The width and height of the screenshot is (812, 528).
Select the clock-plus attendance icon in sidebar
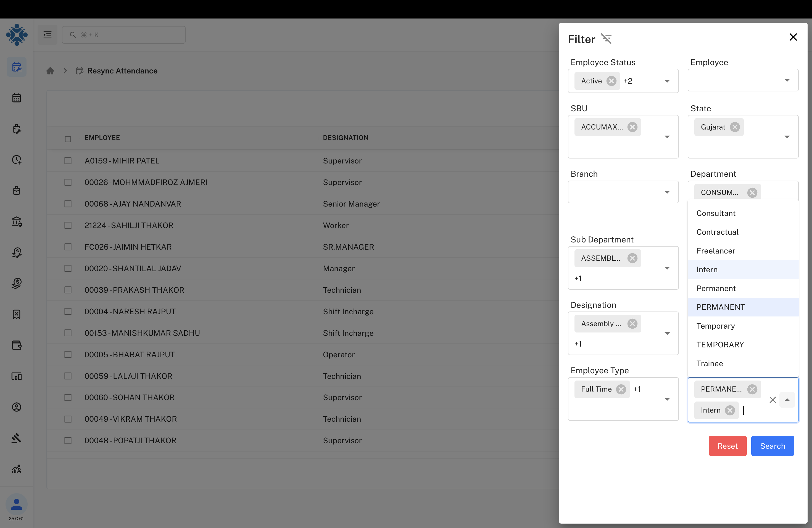[x=16, y=160]
